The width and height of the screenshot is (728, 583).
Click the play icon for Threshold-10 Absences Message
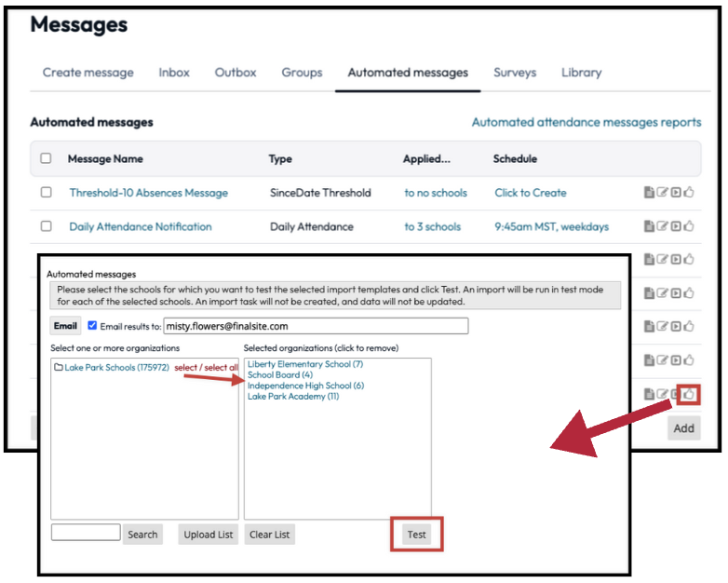(x=676, y=193)
